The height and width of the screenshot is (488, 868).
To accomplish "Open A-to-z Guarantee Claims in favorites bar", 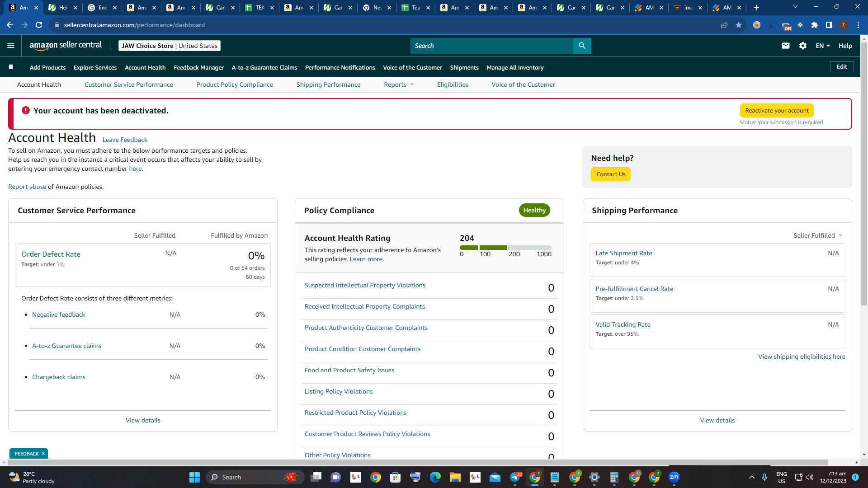I will (264, 67).
